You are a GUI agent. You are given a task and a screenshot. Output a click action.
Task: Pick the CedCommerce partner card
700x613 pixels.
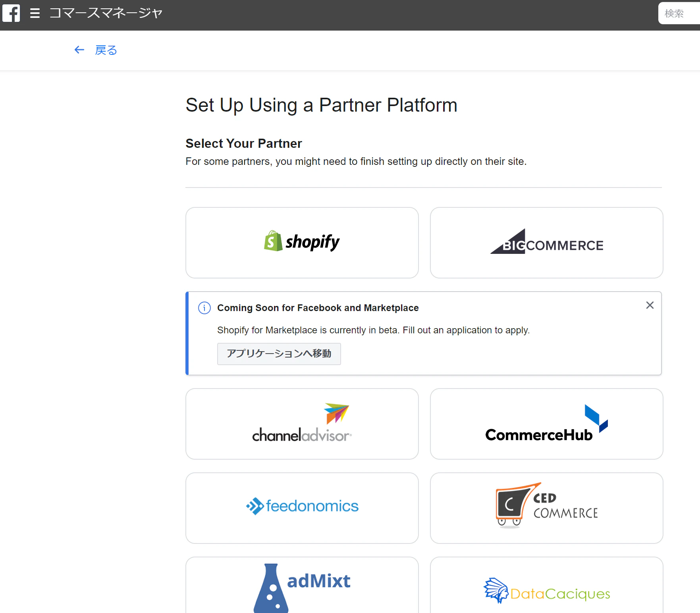547,508
